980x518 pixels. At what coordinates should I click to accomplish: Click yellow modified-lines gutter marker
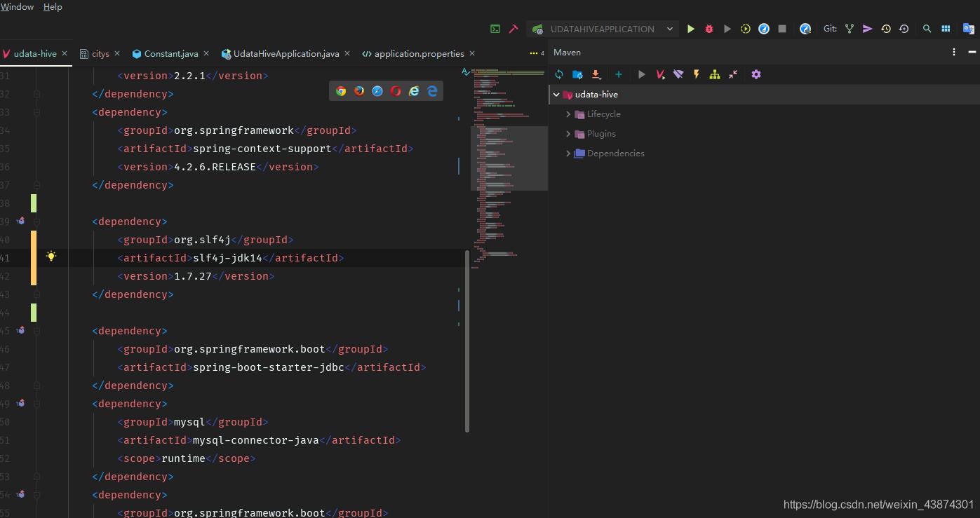point(34,258)
